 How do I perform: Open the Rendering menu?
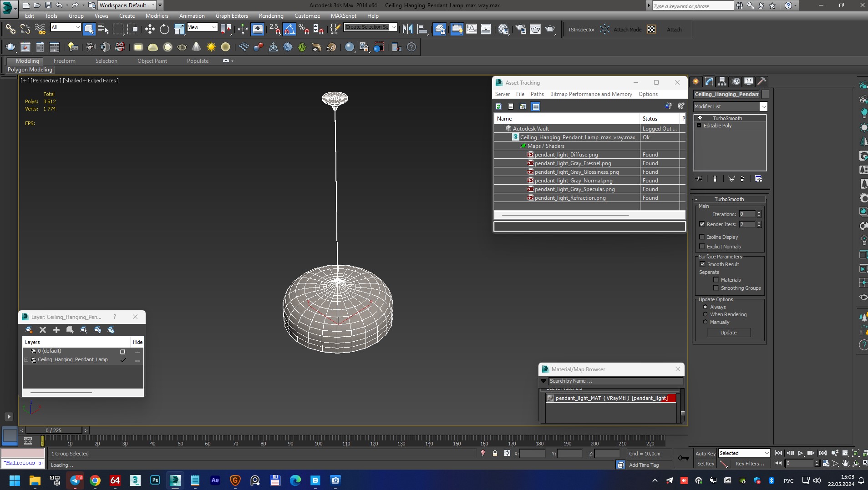click(271, 16)
